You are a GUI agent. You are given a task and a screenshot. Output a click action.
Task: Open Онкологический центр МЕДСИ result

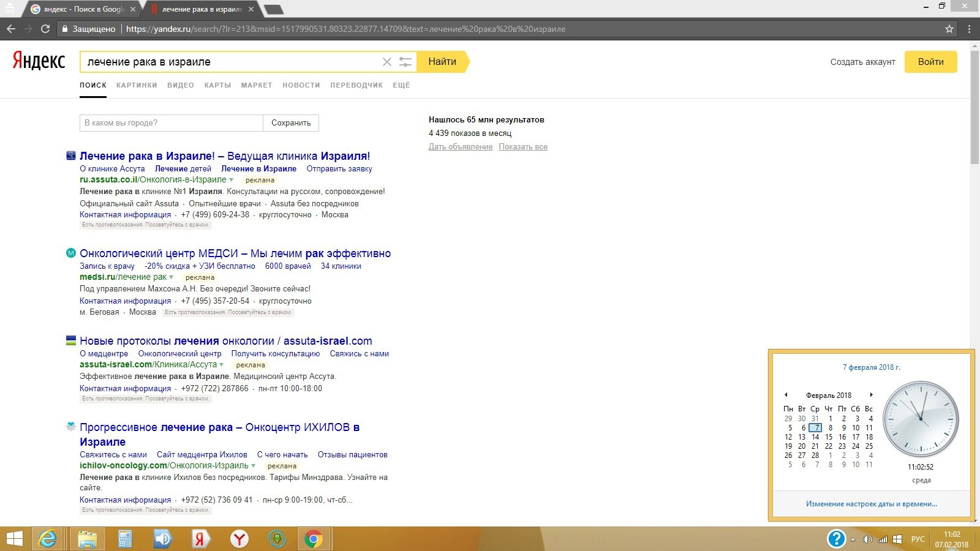[x=235, y=253]
